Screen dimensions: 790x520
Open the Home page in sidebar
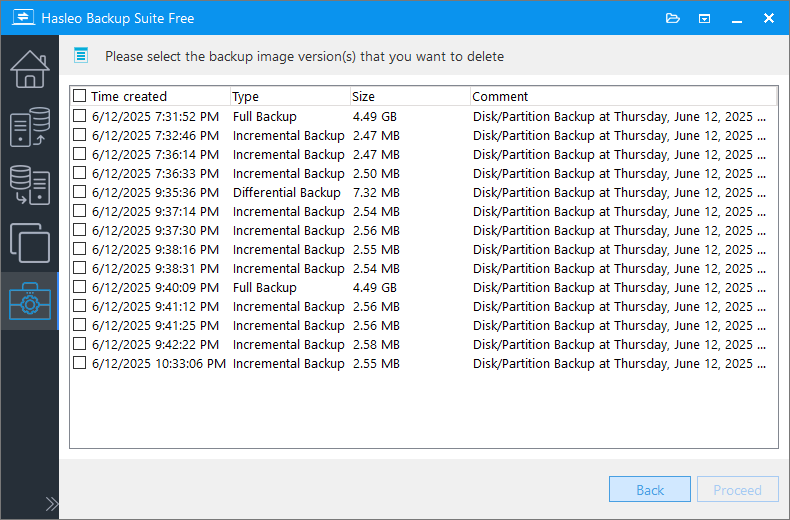tap(30, 69)
